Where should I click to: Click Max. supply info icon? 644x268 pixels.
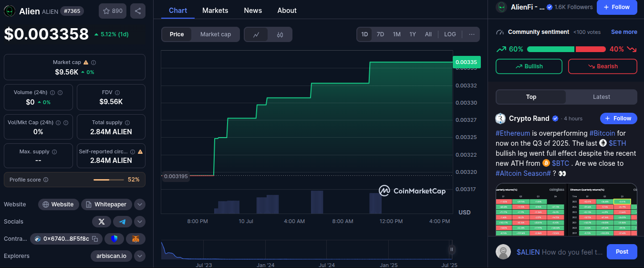(x=54, y=152)
